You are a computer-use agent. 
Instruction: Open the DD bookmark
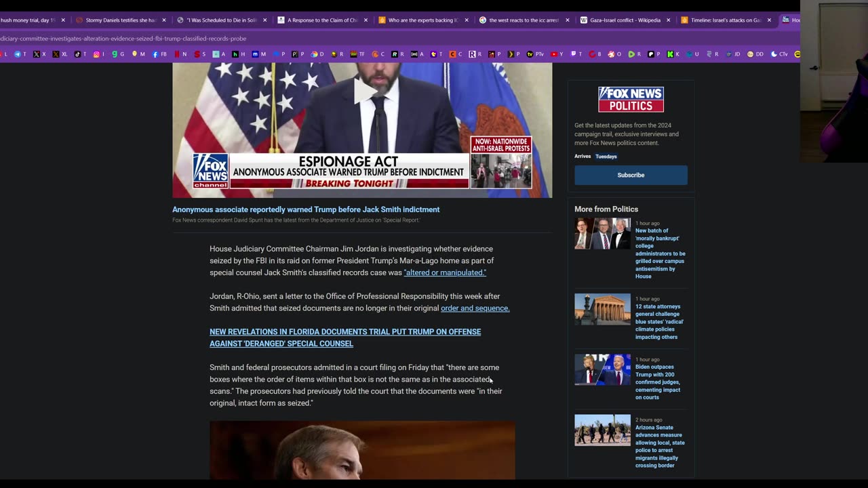pos(755,54)
